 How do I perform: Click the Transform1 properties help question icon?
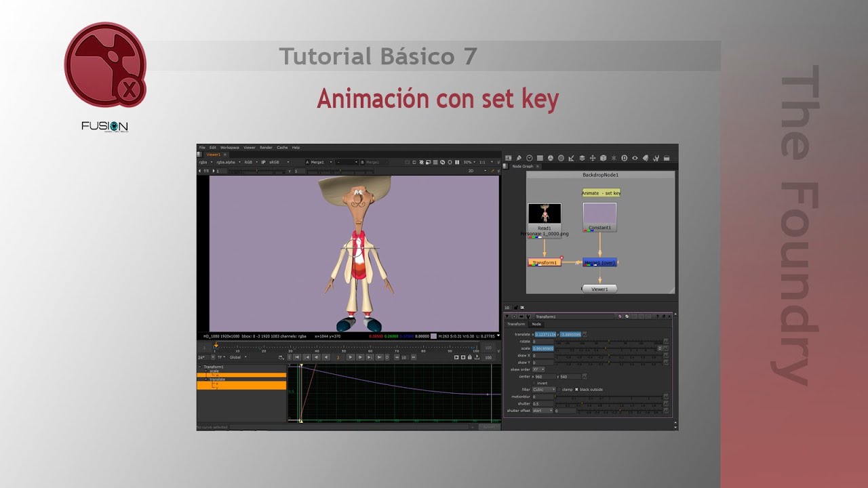[x=657, y=317]
